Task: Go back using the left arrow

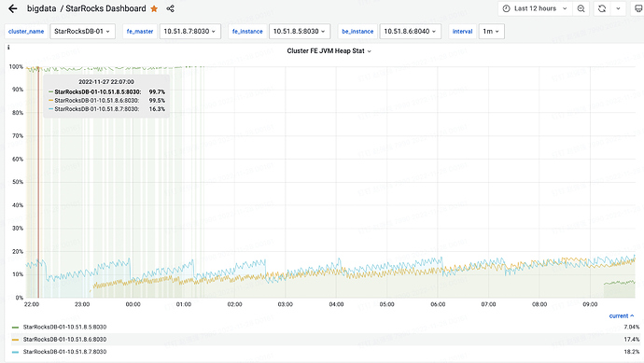Action: pyautogui.click(x=13, y=8)
